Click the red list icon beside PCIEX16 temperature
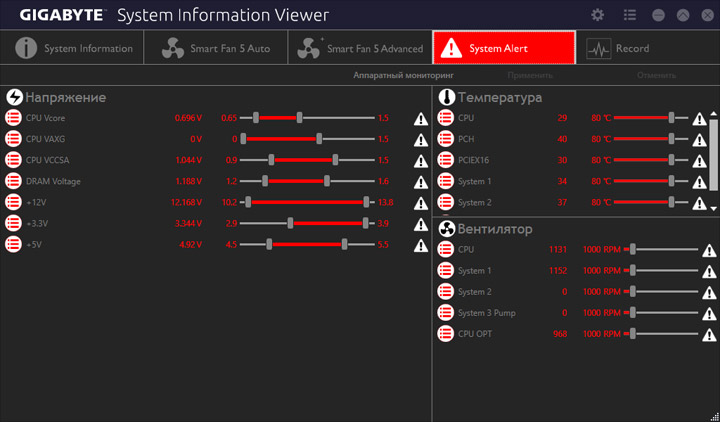The width and height of the screenshot is (720, 422). [445, 160]
